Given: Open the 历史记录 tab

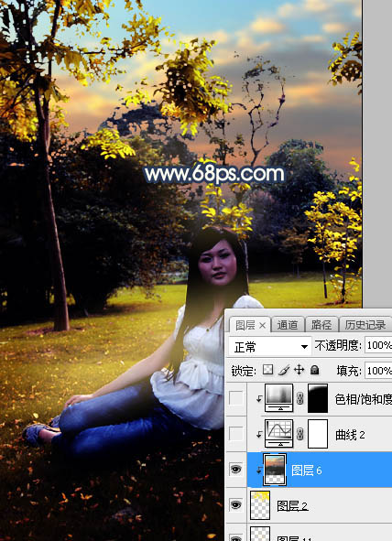Looking at the screenshot, I should pyautogui.click(x=365, y=325).
